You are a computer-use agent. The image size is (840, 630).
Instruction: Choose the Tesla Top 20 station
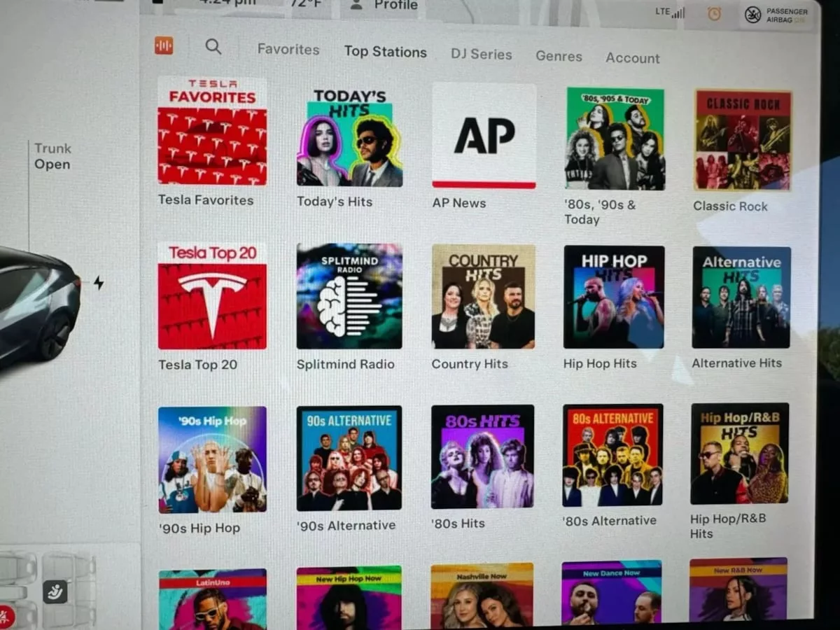click(212, 296)
